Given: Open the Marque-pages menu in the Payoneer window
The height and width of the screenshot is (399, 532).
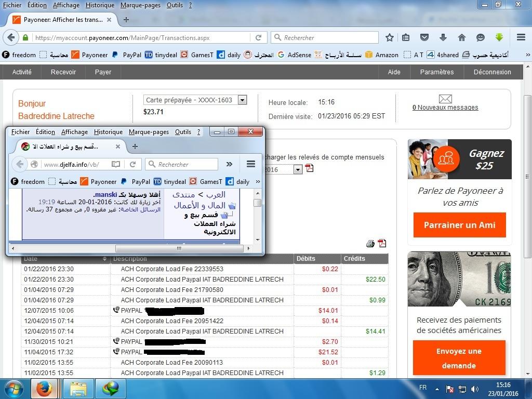Looking at the screenshot, I should 140,5.
